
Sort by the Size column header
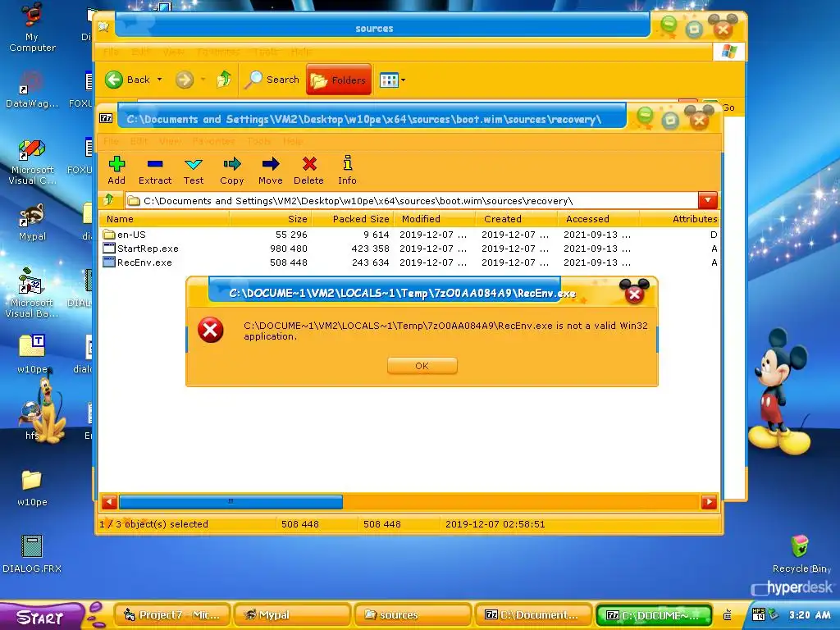point(271,218)
